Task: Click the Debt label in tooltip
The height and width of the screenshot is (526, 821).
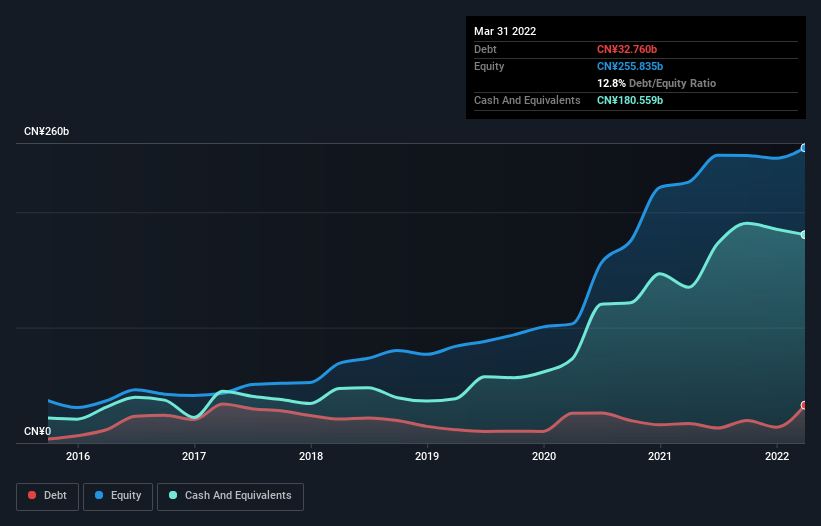Action: click(x=485, y=49)
